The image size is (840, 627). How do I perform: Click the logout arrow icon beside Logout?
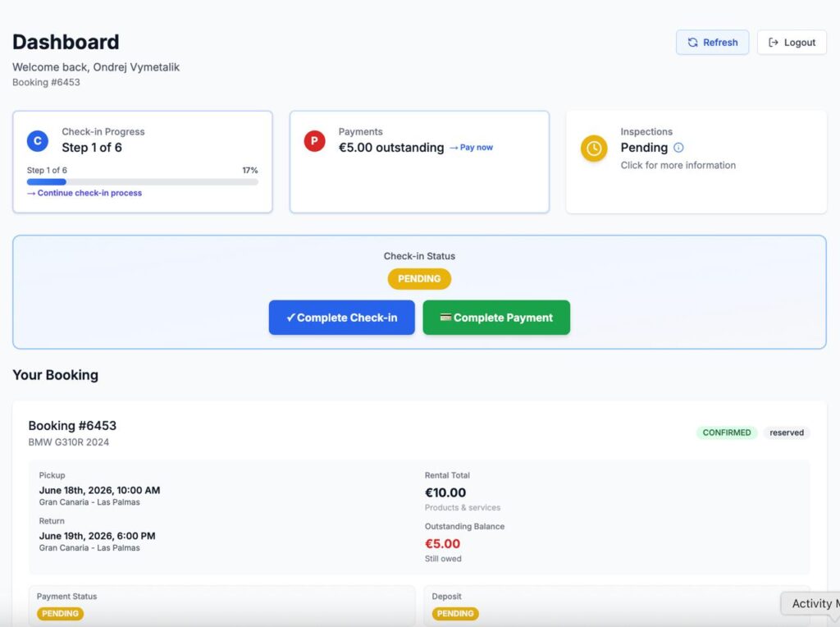click(x=772, y=42)
